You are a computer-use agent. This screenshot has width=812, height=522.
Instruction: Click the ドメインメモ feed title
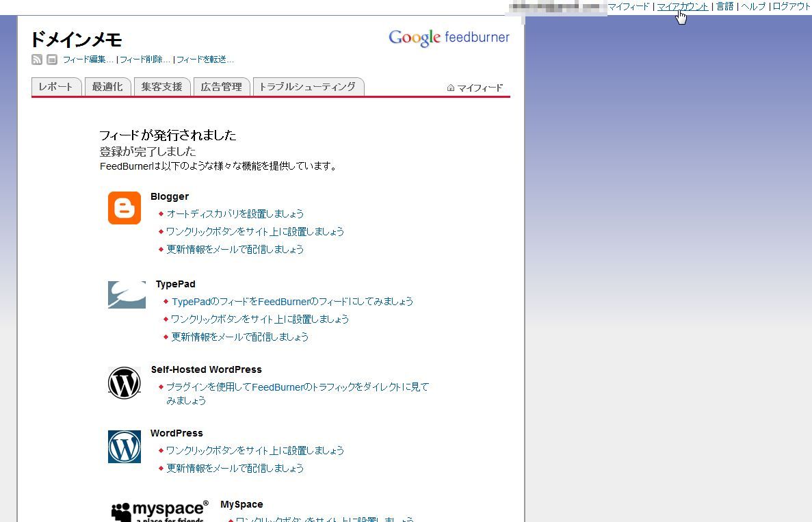coord(77,40)
